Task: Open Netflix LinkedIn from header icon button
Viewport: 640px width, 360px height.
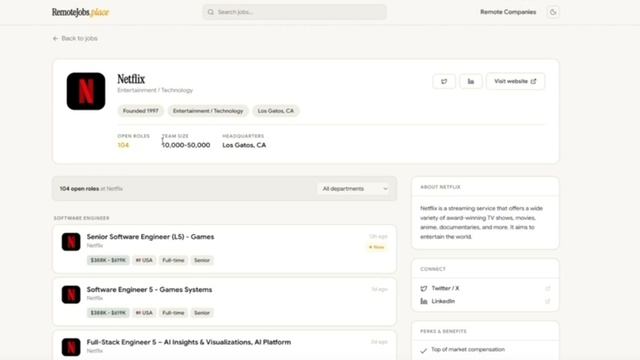Action: 471,81
